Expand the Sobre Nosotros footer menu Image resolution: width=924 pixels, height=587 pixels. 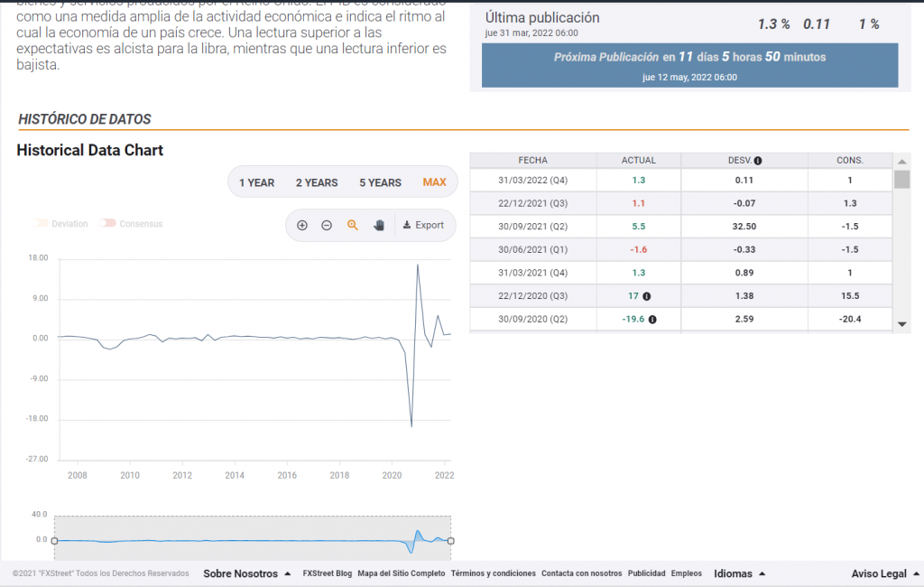[246, 573]
